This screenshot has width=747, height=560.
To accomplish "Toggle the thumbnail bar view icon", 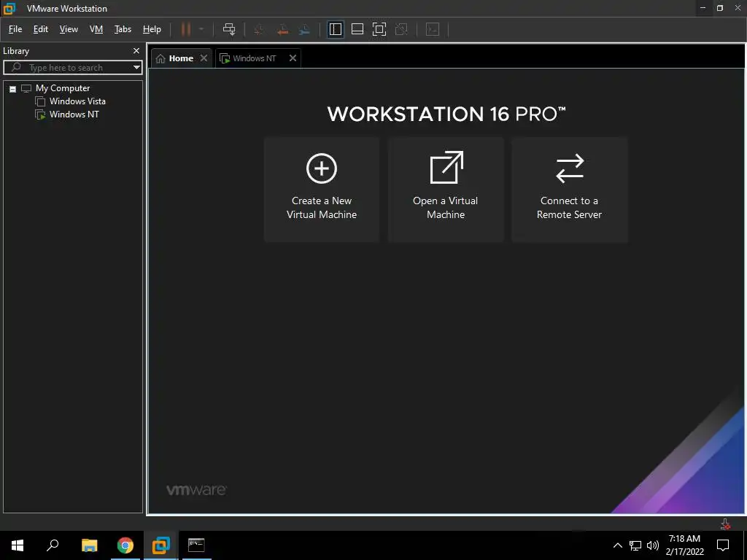I will click(x=357, y=29).
